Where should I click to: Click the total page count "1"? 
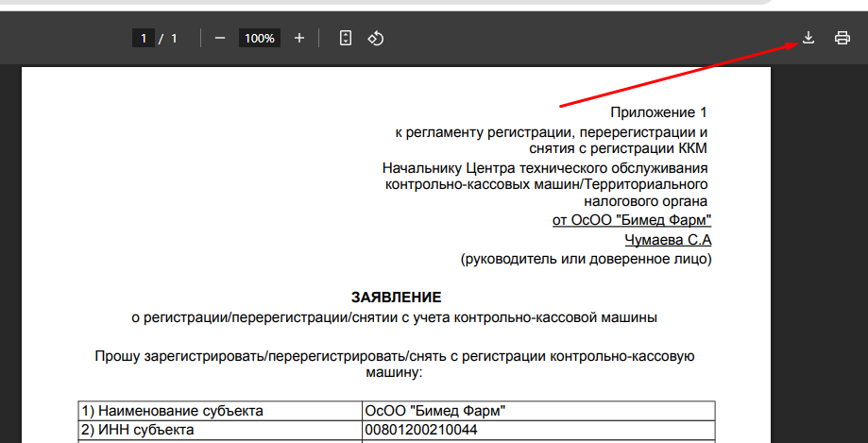pyautogui.click(x=174, y=38)
